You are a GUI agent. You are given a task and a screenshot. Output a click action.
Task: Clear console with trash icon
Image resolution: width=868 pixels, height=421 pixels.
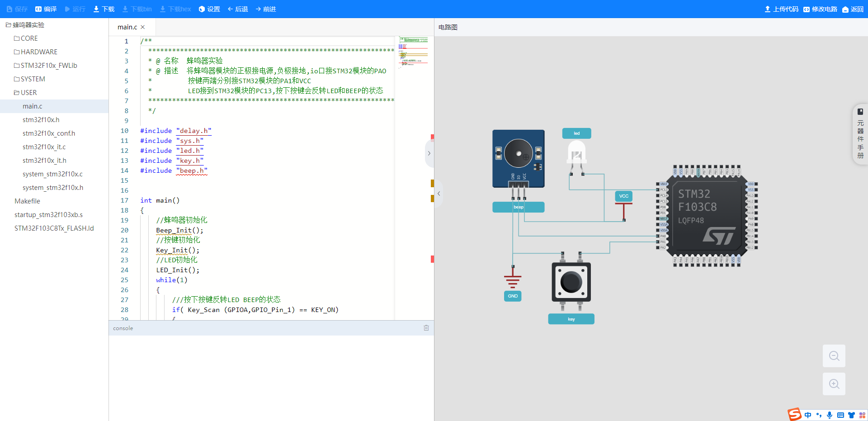(x=426, y=328)
